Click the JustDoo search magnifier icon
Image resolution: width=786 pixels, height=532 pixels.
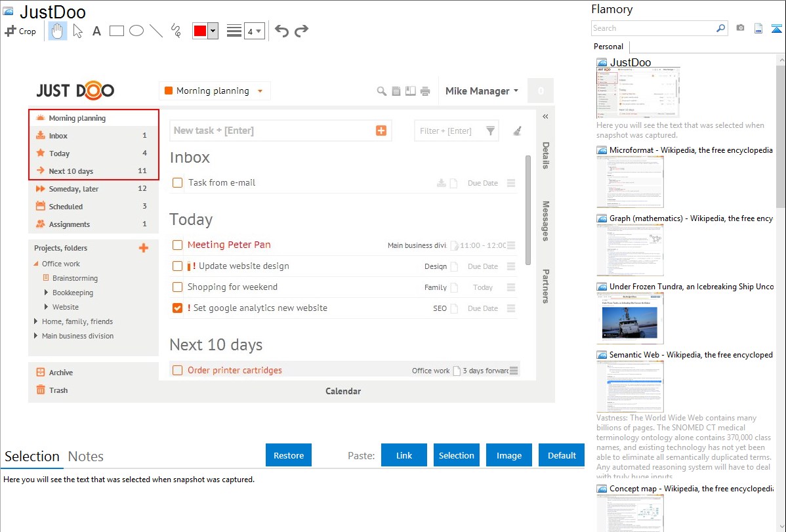tap(381, 91)
